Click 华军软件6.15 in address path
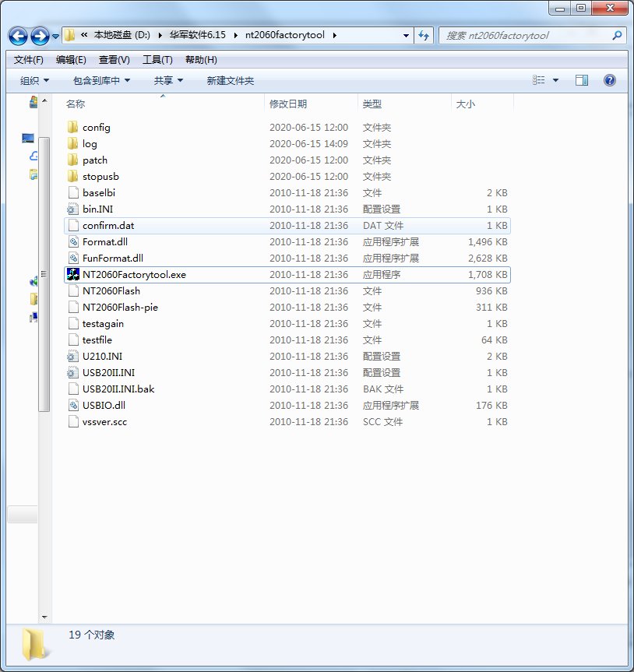 [197, 35]
